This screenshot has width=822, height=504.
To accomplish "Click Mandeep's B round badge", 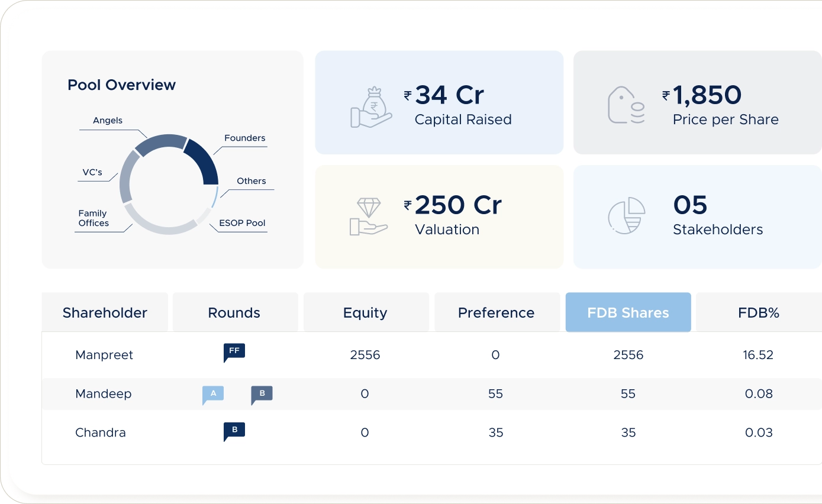I will pyautogui.click(x=262, y=395).
